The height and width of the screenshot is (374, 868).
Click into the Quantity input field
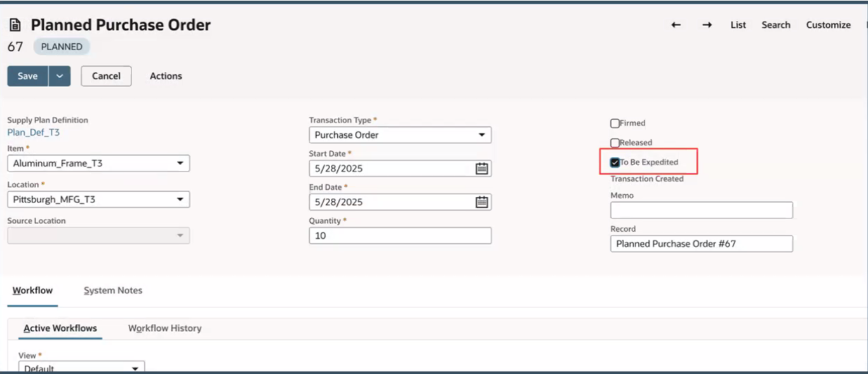[x=399, y=236]
